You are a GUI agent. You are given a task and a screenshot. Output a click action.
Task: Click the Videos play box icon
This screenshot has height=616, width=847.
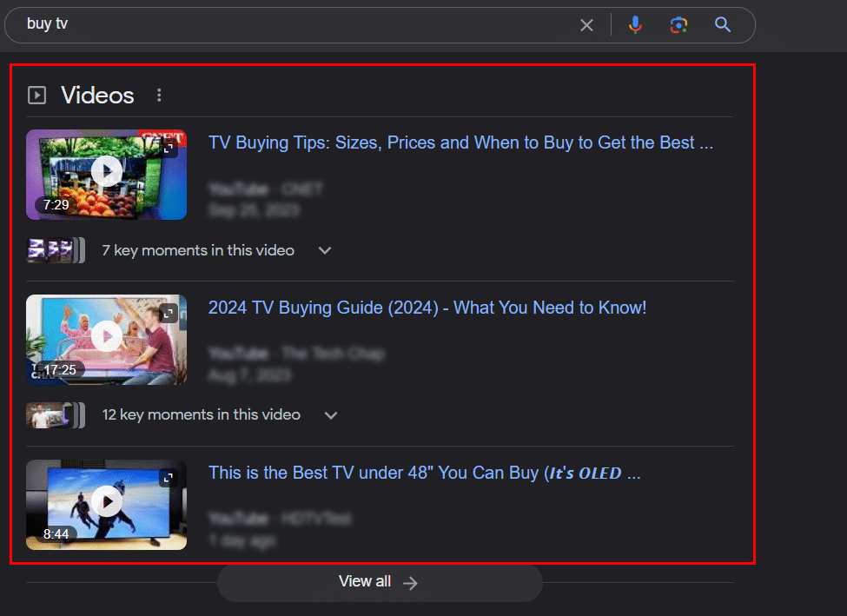[36, 95]
